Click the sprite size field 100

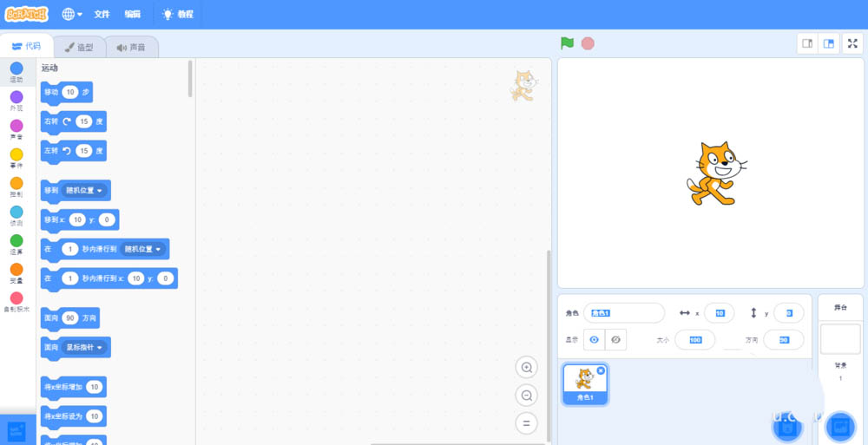pyautogui.click(x=694, y=340)
